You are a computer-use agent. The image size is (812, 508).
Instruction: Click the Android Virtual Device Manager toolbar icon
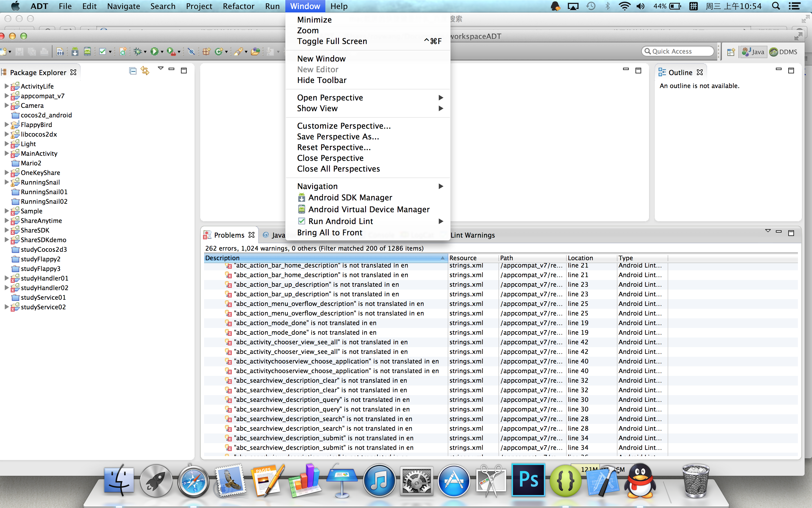(87, 51)
